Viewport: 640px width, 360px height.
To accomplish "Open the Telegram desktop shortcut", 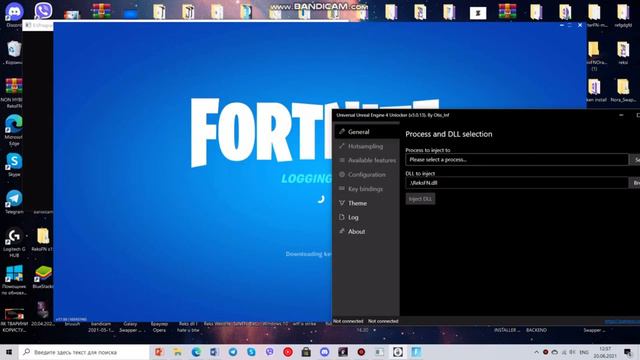I will click(14, 202).
